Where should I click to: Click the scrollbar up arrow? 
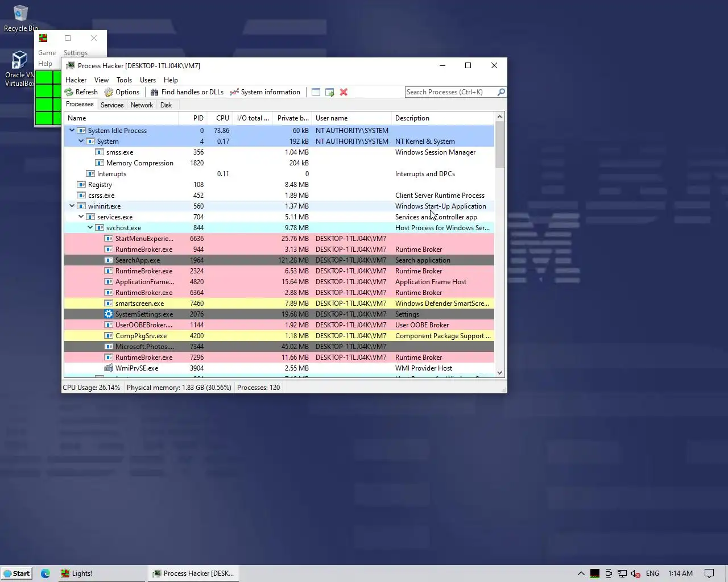500,117
